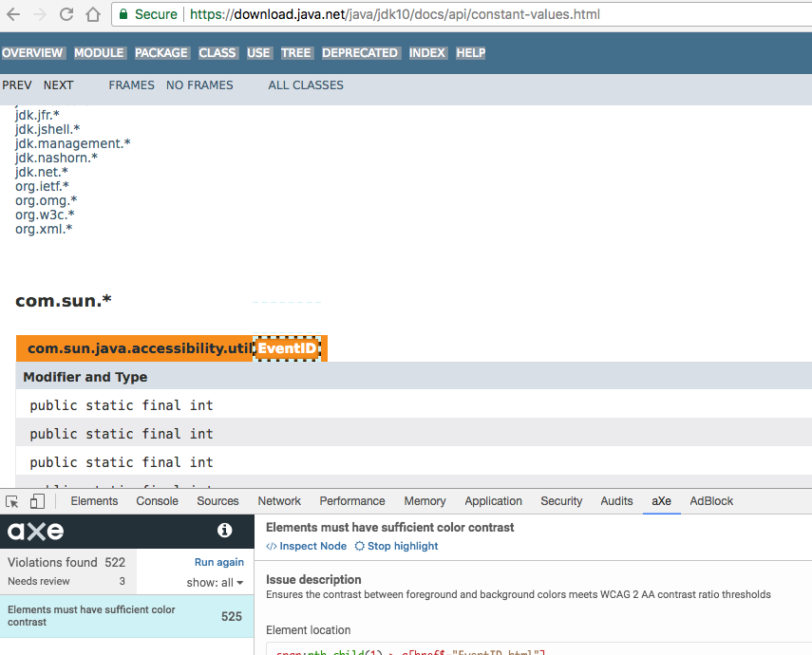
Task: Click the browser forward arrow
Action: [x=40, y=15]
